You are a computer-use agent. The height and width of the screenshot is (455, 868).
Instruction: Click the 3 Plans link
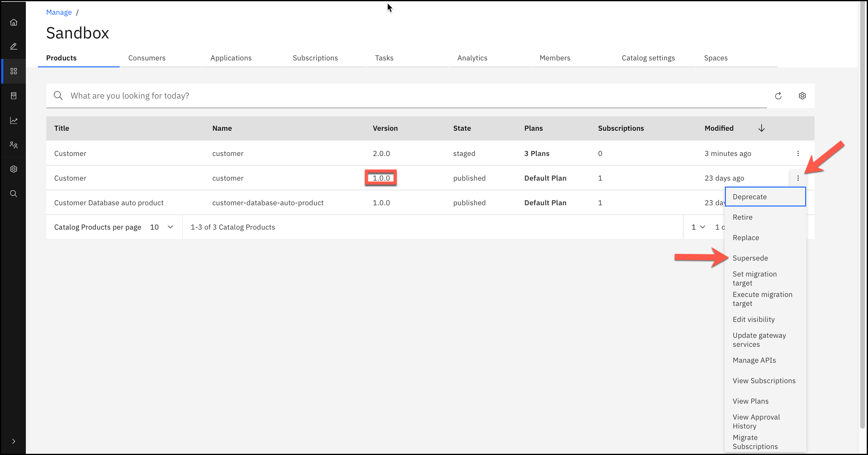click(x=536, y=154)
